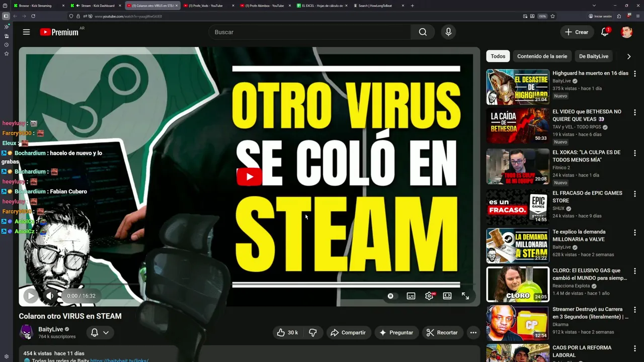Click the red YouTube play overlay button
Screen dimensions: 644x362
point(249,176)
